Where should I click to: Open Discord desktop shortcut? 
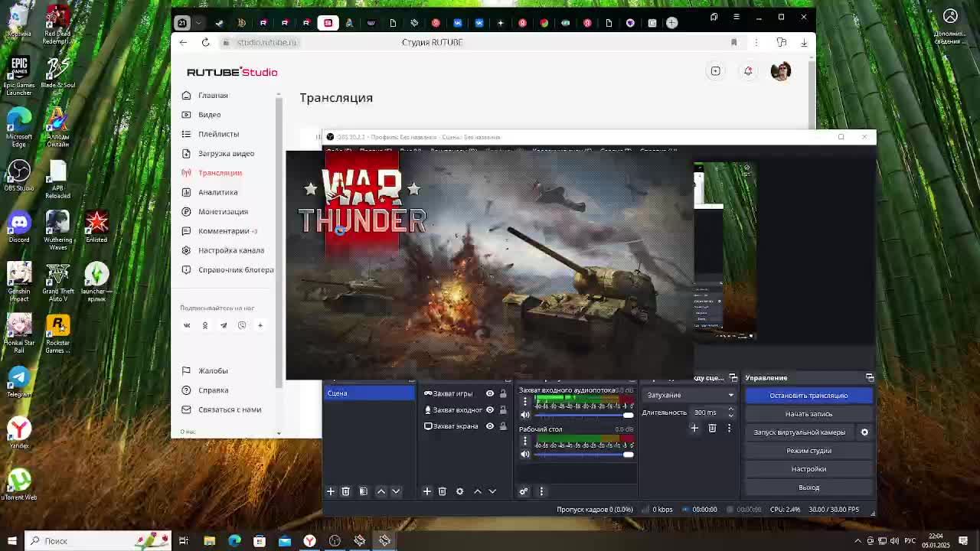point(19,227)
